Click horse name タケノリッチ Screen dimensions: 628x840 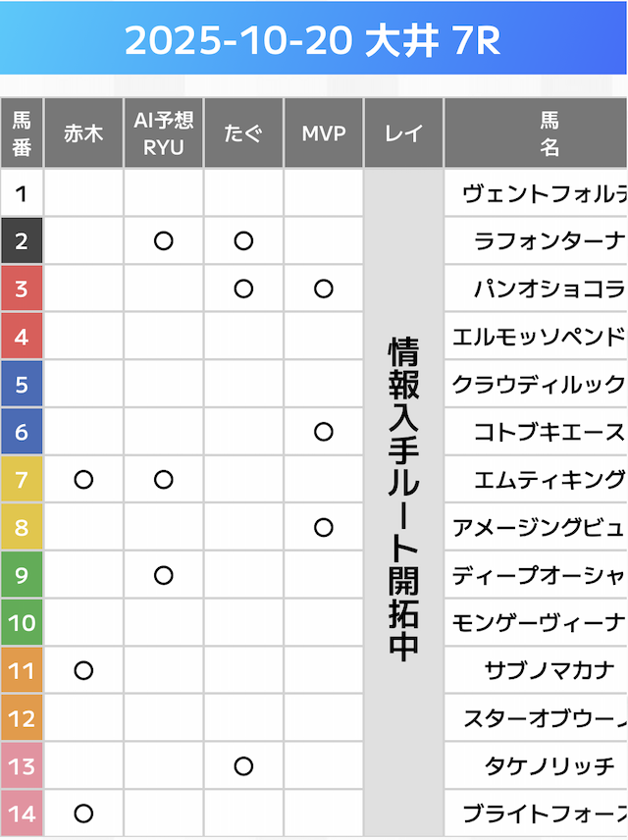coord(549,766)
